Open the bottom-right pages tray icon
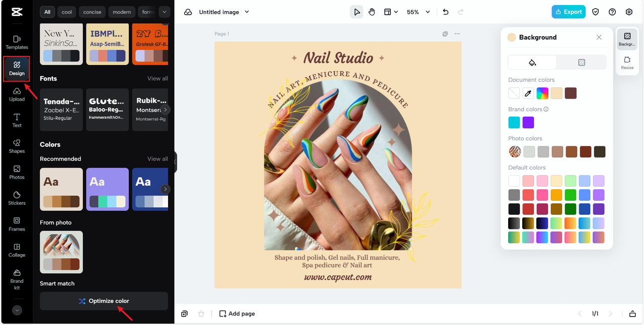Viewport: 644px width, 325px height. [632, 313]
